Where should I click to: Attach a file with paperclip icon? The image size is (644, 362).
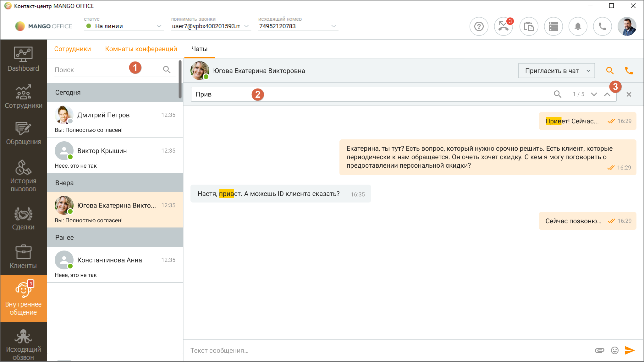[x=599, y=350]
